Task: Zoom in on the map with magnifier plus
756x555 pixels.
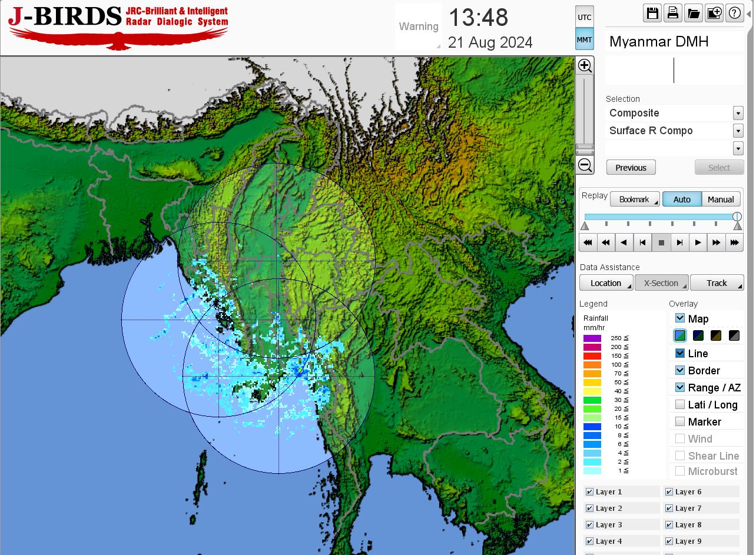Action: tap(585, 65)
